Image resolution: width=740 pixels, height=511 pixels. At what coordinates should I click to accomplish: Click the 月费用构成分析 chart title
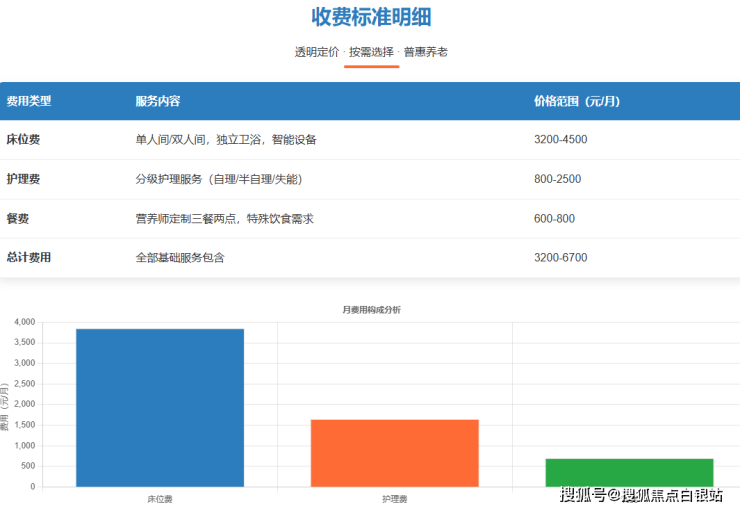pos(371,310)
